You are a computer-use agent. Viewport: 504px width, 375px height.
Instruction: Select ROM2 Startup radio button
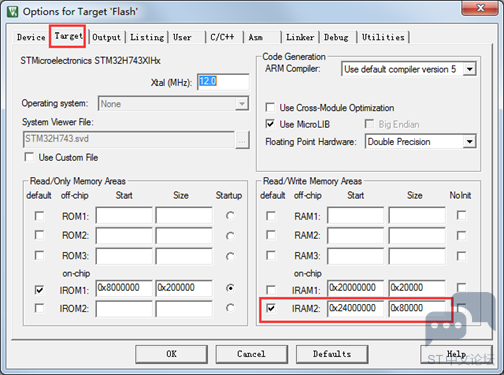click(230, 236)
